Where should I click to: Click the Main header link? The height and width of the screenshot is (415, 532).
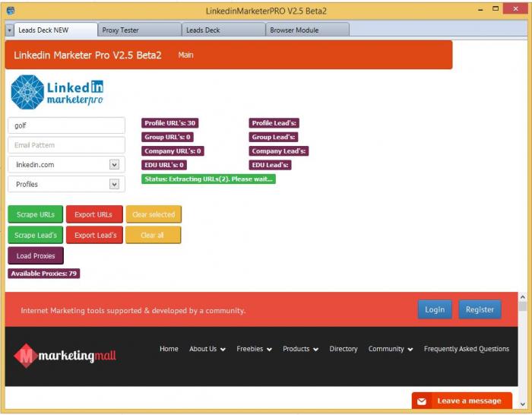[185, 55]
